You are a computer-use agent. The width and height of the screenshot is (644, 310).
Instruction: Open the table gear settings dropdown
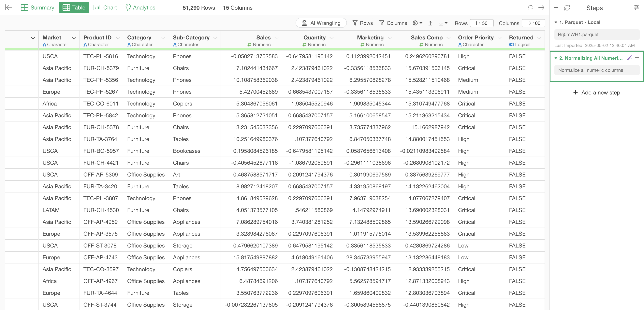coord(417,23)
